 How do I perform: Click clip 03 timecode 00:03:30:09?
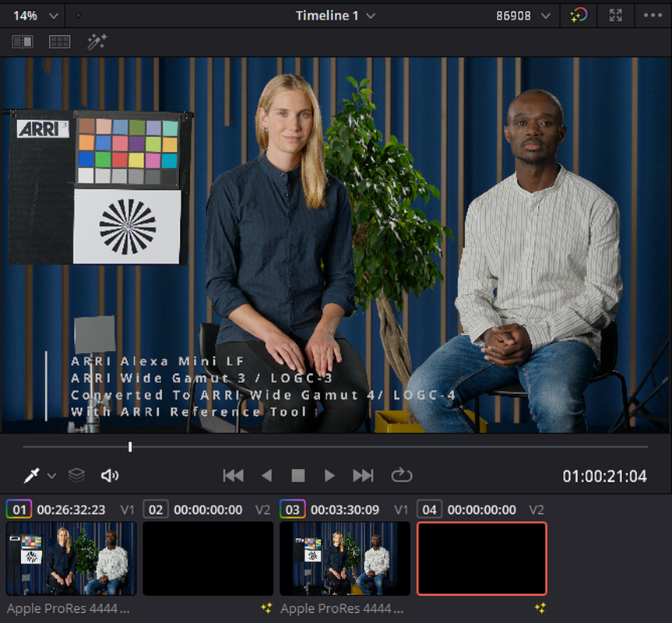pyautogui.click(x=345, y=510)
